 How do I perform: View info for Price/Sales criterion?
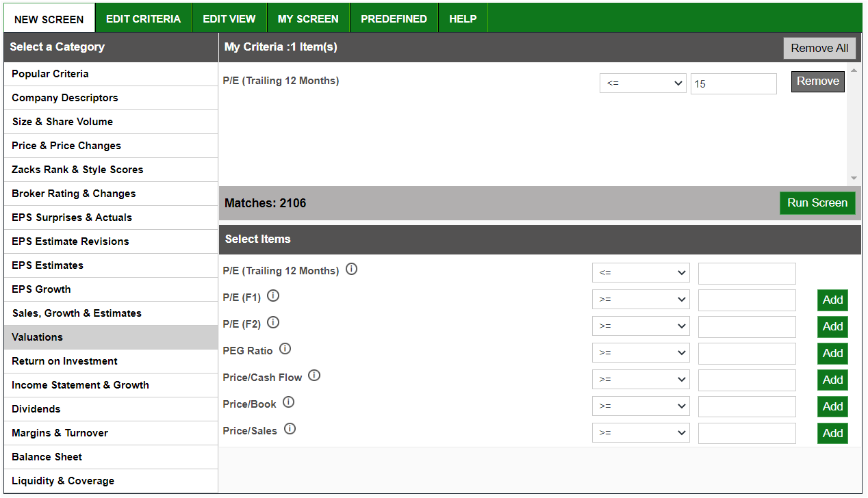(x=290, y=428)
